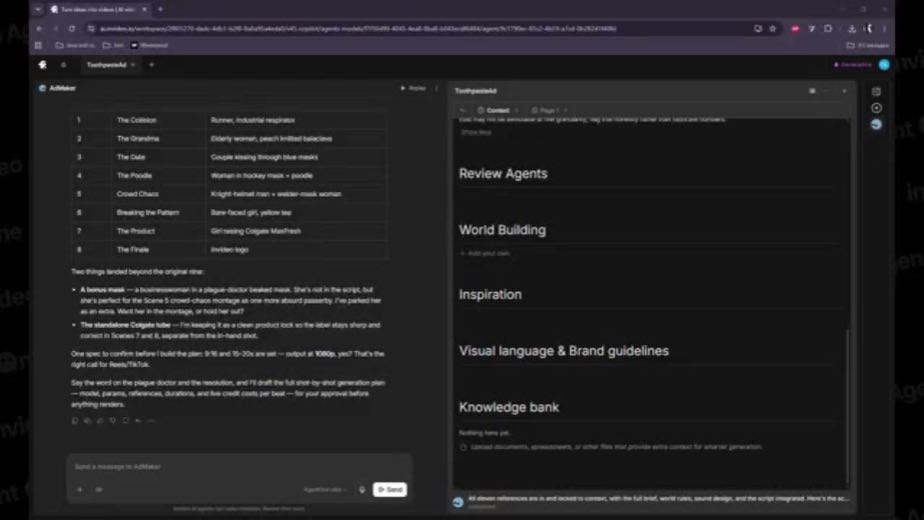The height and width of the screenshot is (520, 924).
Task: Click the Visual language & Brand guidelines heading
Action: point(564,351)
